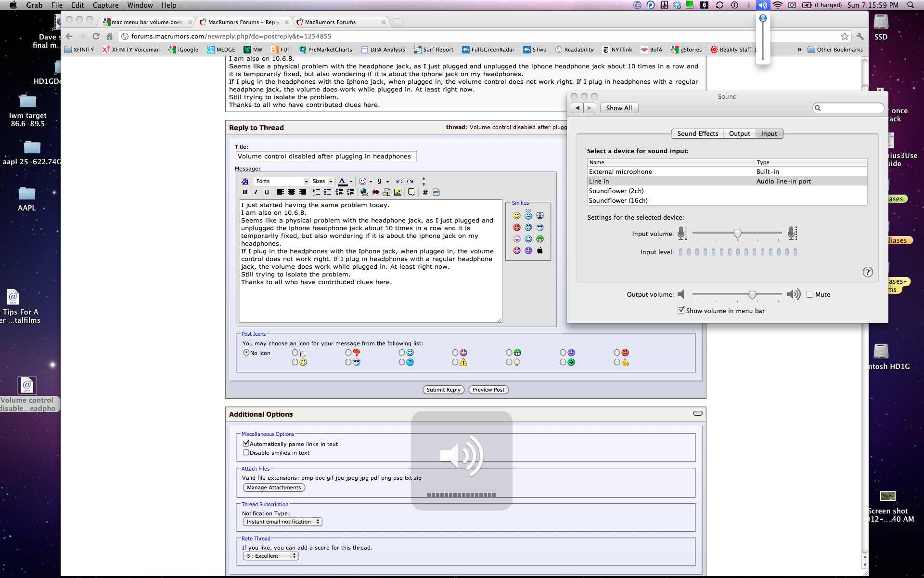This screenshot has height=578, width=924.
Task: Remove text formatting in the editor
Action: (x=245, y=182)
